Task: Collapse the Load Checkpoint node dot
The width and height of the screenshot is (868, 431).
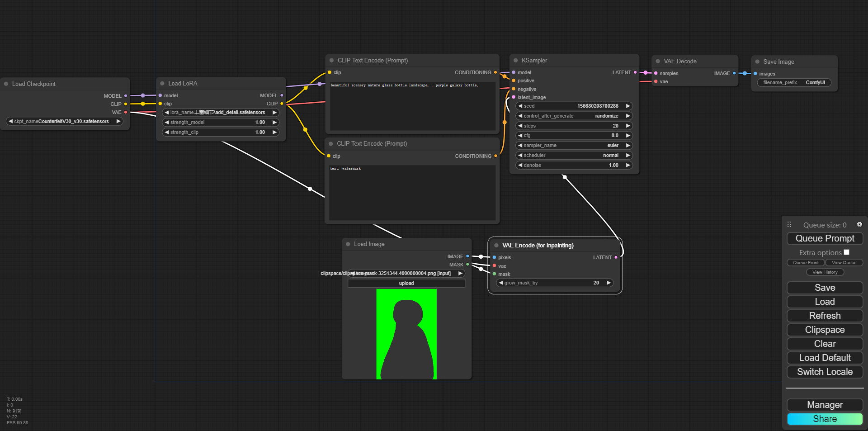Action: [x=6, y=84]
